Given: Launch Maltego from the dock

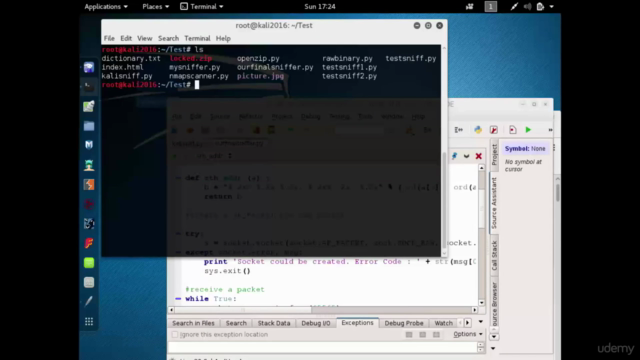Looking at the screenshot, I should pyautogui.click(x=89, y=145).
